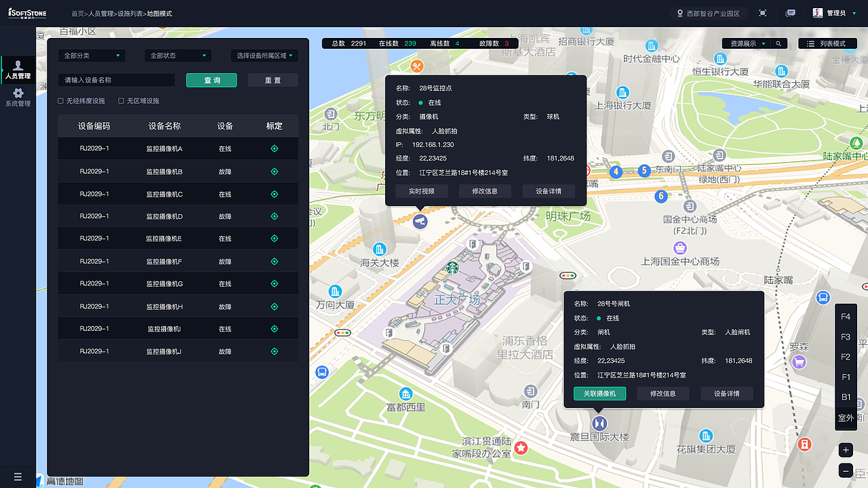This screenshot has height=488, width=868.
Task: Switch to floor F3
Action: point(846,337)
